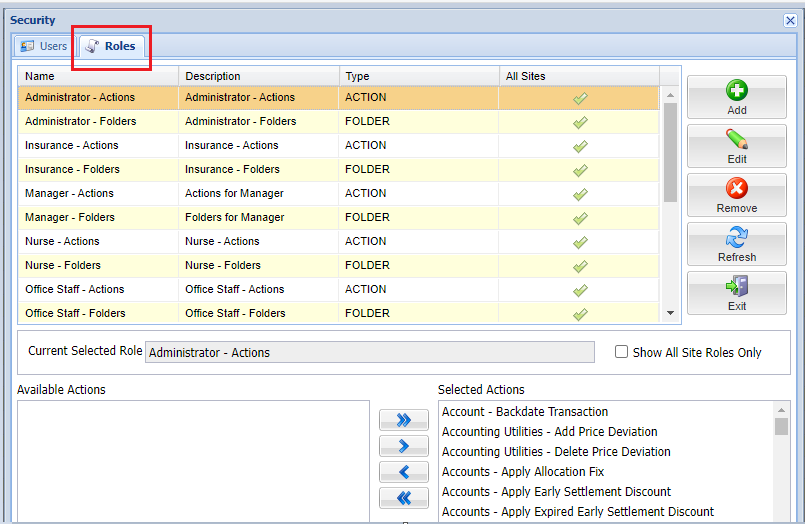This screenshot has height=524, width=805.
Task: Click inside the Available Actions list box
Action: (193, 461)
